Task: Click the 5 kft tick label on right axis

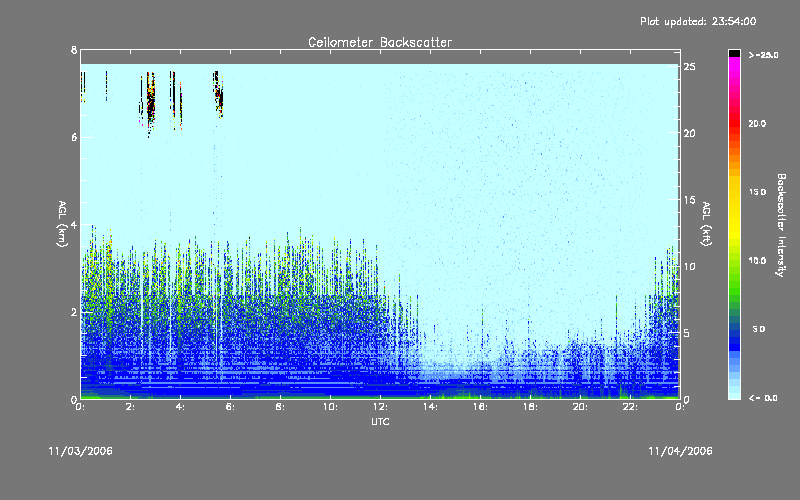Action: coord(687,333)
